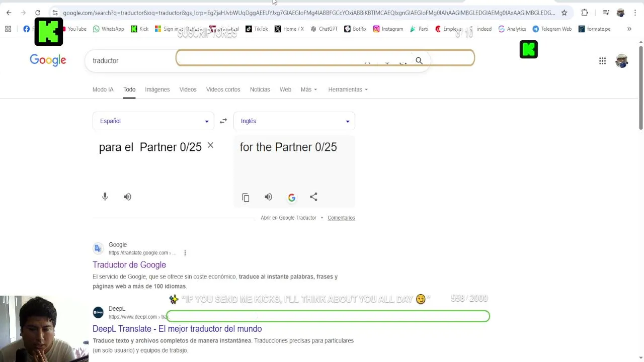The image size is (644, 362).
Task: Click the Comentarios link
Action: [341, 218]
